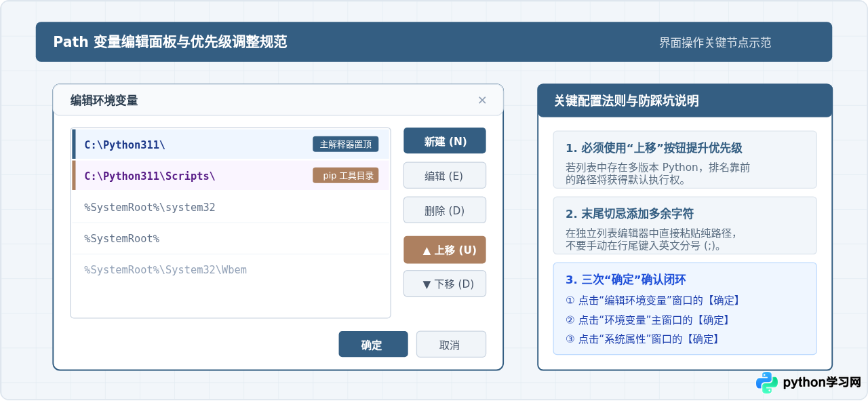Viewport: 868px width, 401px height.
Task: Select the %SystemRoot%\System32\Wbem row
Action: tap(231, 269)
